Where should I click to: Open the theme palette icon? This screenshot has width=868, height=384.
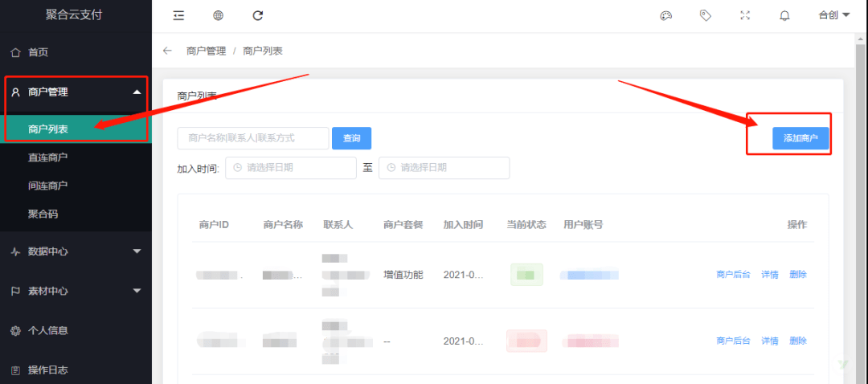pos(666,15)
